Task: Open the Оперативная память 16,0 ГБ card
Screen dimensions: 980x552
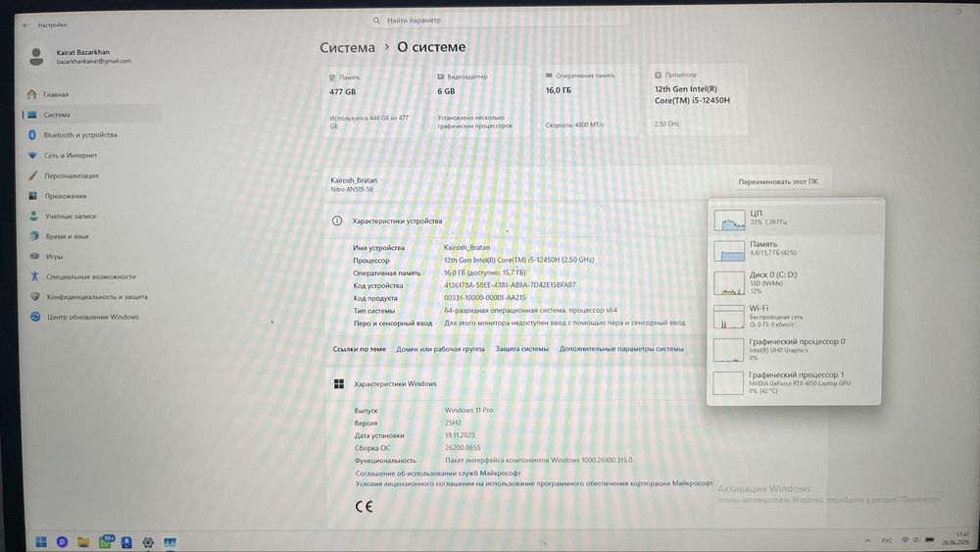Action: click(587, 100)
